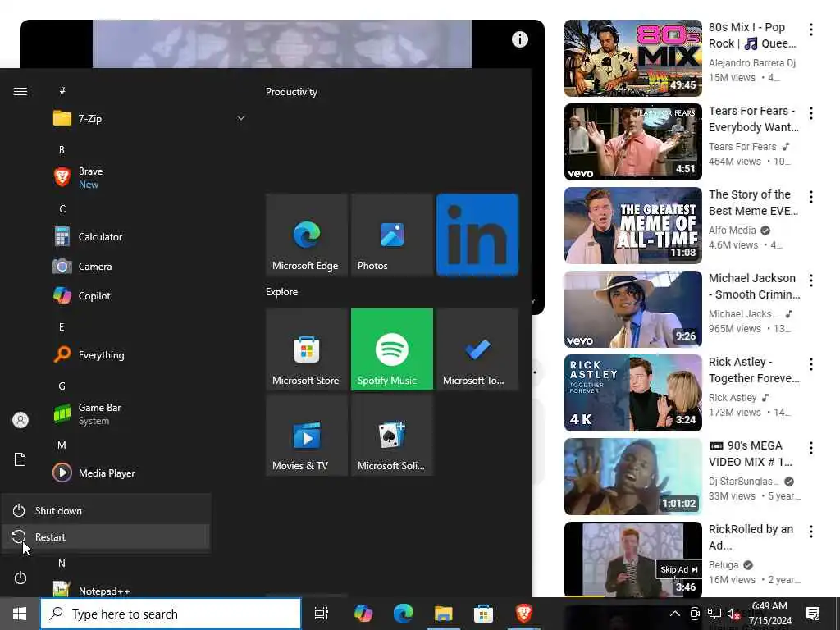Click the Productivity group header
This screenshot has height=630, width=840.
point(291,92)
